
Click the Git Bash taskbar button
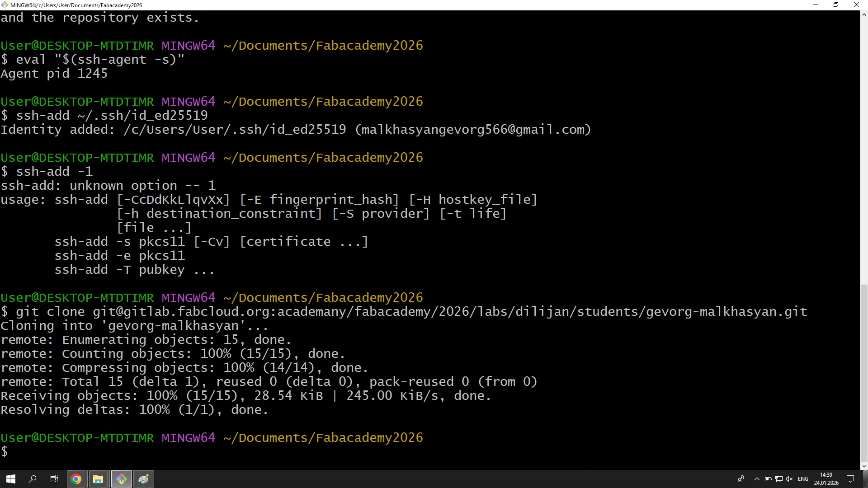[121, 479]
